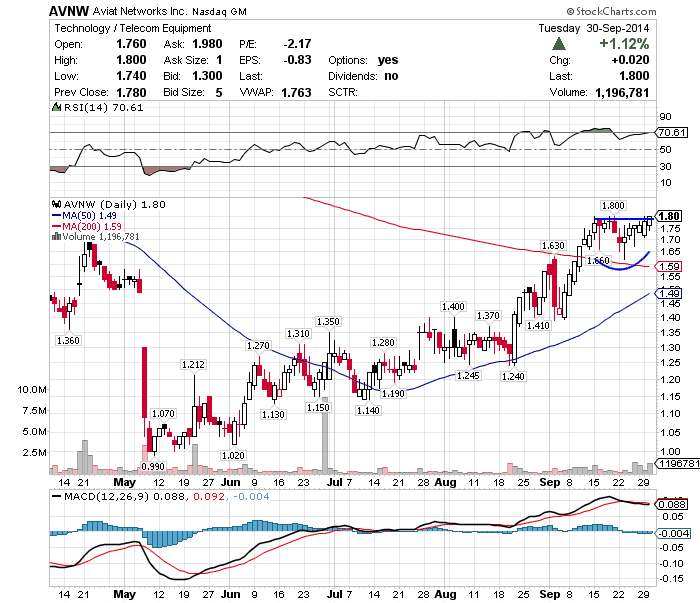
Task: Click the Aug label on date axis
Action: click(445, 482)
